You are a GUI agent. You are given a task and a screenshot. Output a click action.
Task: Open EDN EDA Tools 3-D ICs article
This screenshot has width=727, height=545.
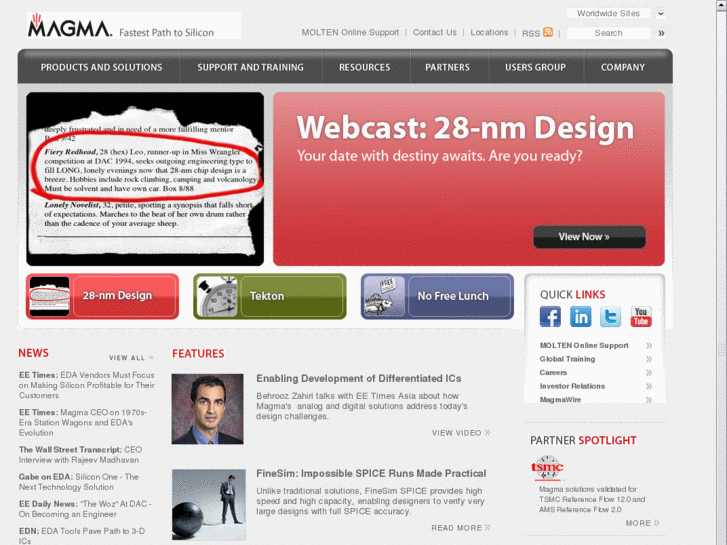pyautogui.click(x=82, y=535)
